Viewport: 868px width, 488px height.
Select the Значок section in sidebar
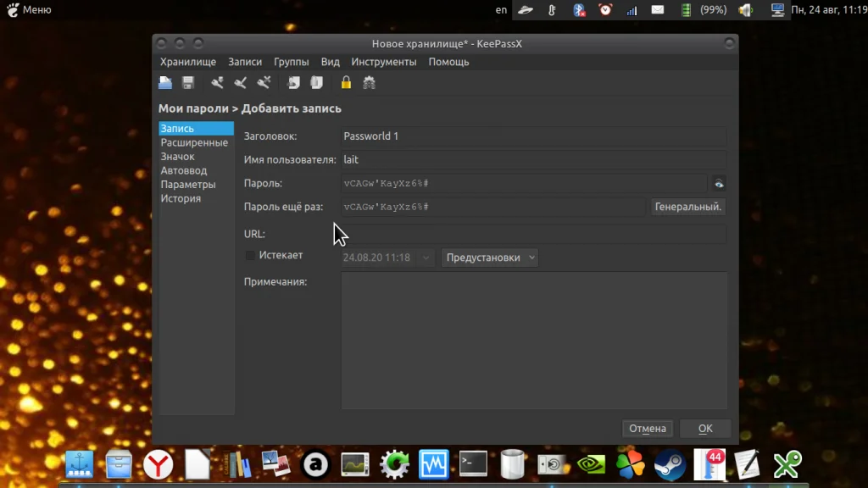[178, 157]
